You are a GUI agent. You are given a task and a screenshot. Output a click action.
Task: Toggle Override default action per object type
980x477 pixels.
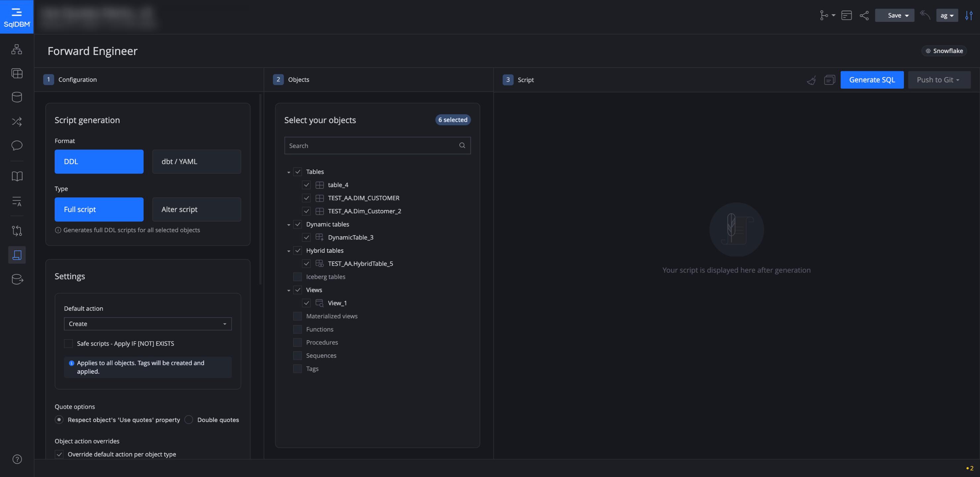pyautogui.click(x=59, y=454)
